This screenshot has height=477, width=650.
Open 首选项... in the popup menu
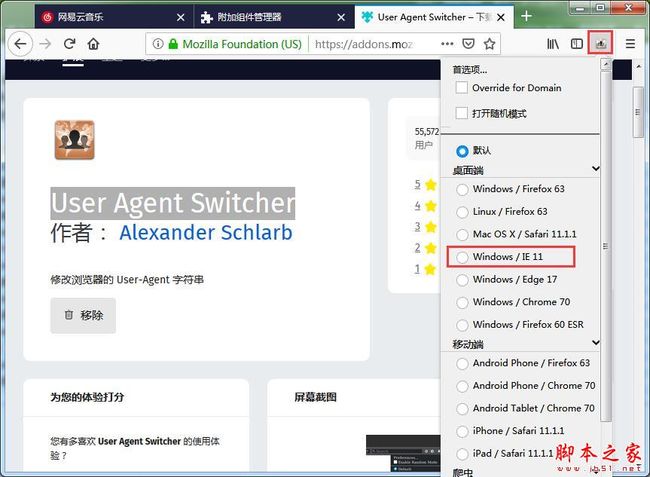[x=470, y=70]
